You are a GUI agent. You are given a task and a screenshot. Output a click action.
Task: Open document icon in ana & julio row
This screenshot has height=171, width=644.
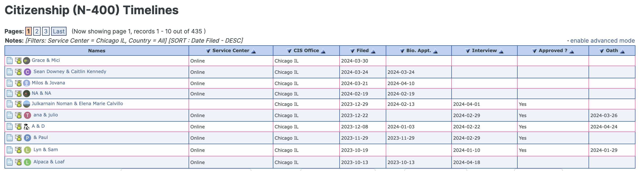coord(9,115)
